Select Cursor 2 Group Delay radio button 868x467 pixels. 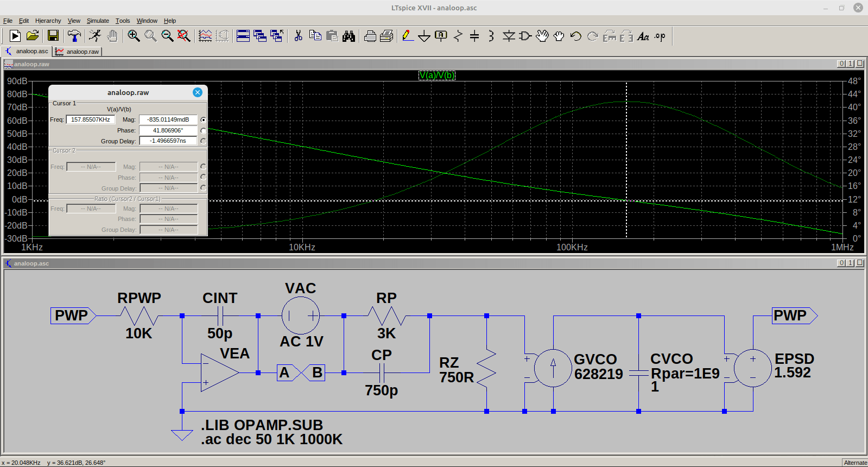point(203,187)
